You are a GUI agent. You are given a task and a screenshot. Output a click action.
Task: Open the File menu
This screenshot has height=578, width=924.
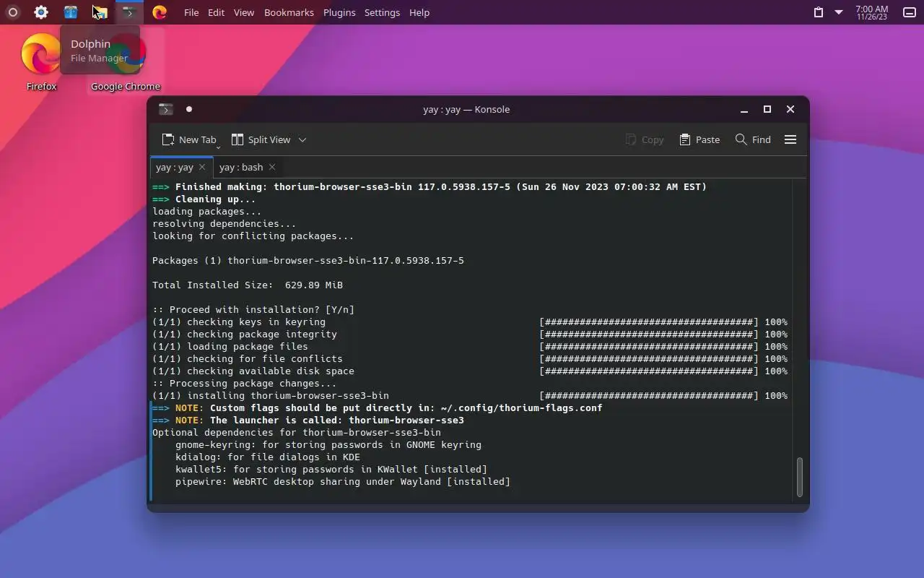pyautogui.click(x=191, y=12)
